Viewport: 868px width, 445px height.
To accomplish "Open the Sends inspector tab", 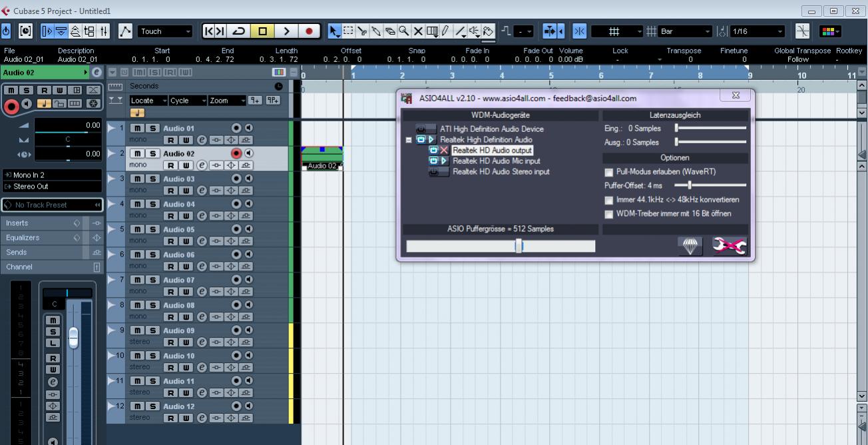I will (51, 252).
